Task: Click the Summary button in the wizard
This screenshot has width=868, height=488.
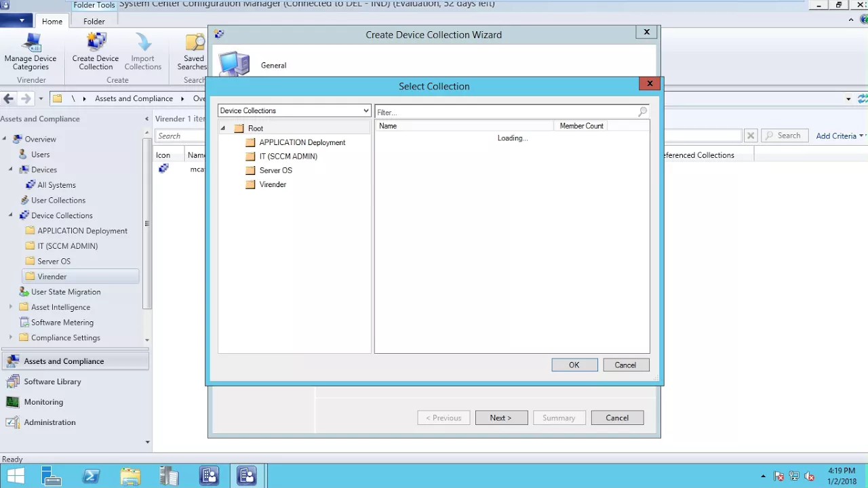Action: [x=559, y=418]
